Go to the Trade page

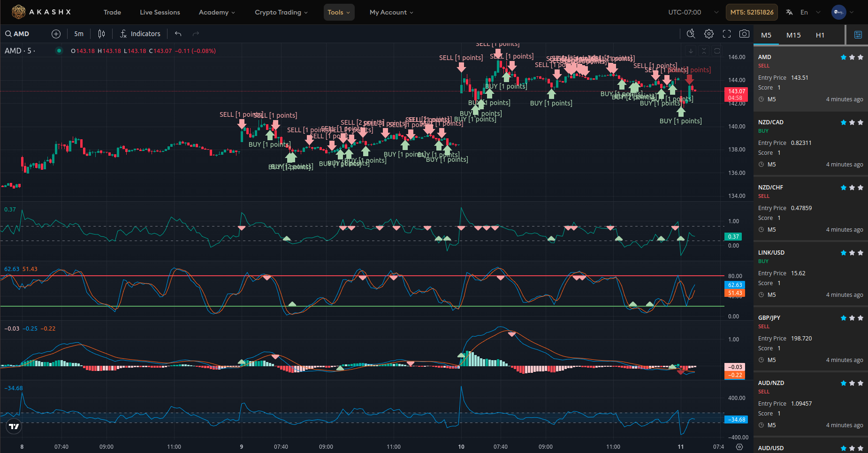[x=112, y=12]
